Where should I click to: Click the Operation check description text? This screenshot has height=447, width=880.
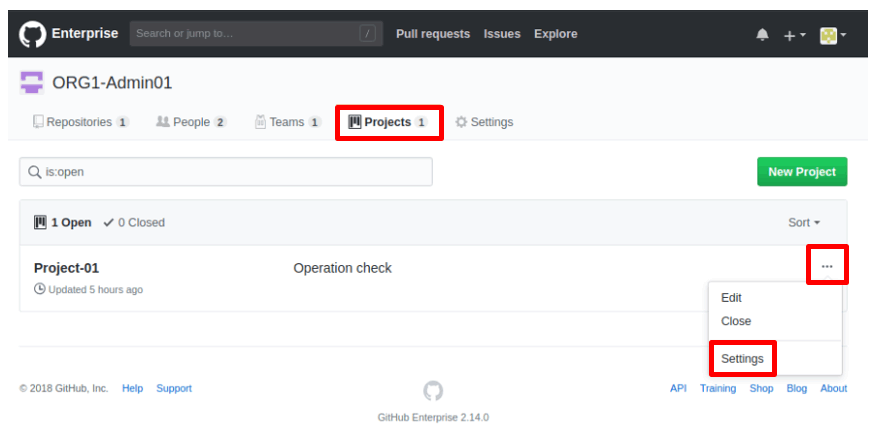coord(342,268)
